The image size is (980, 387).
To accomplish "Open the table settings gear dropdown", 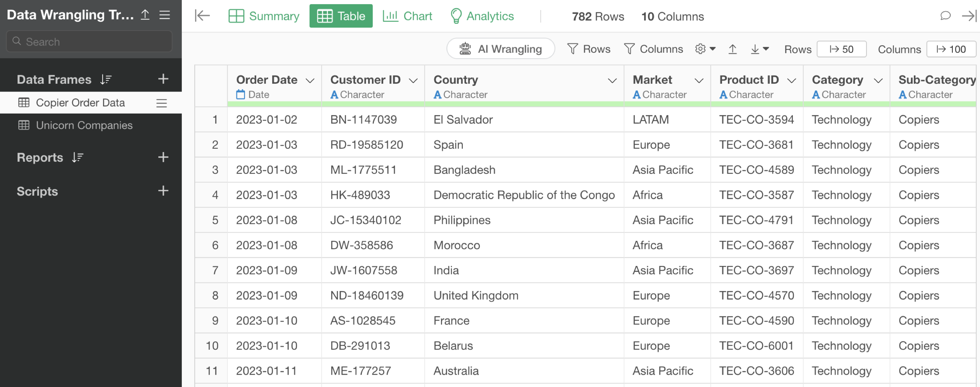I will click(705, 49).
